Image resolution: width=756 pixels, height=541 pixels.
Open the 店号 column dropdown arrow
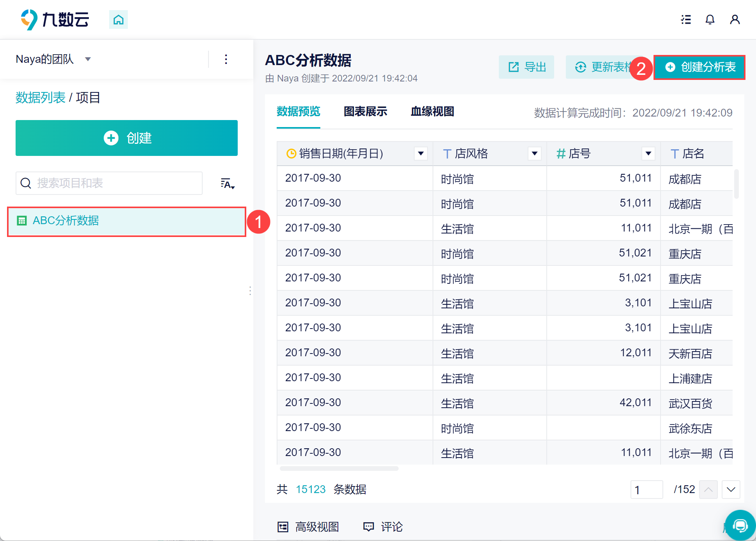point(648,154)
